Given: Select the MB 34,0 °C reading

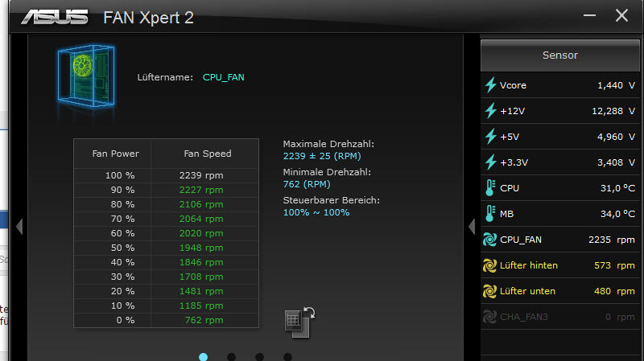Looking at the screenshot, I should [x=617, y=214].
